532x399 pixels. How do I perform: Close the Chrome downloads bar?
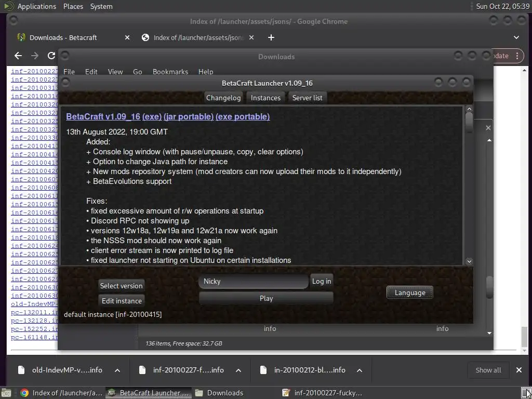[x=519, y=370]
